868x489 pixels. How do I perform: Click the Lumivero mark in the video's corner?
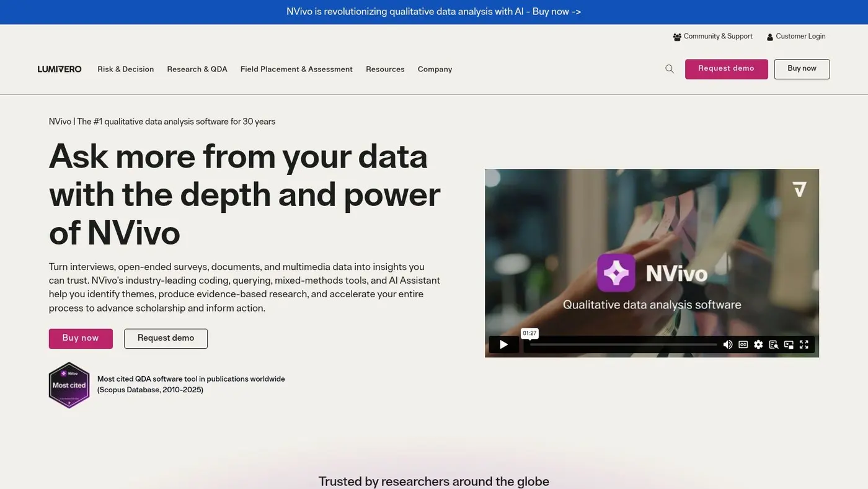[800, 189]
